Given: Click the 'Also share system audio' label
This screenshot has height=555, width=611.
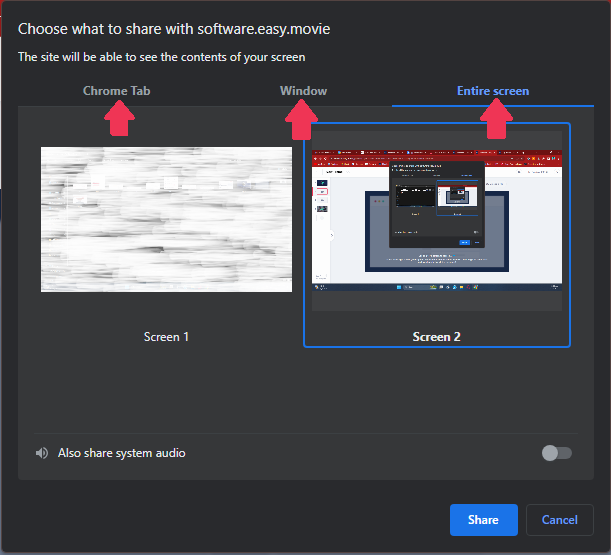Looking at the screenshot, I should click(x=121, y=453).
